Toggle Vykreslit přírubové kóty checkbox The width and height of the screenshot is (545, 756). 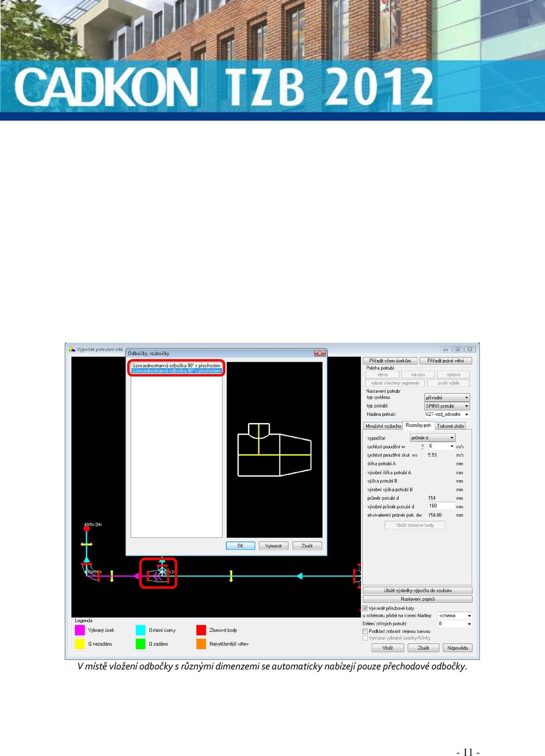point(366,608)
